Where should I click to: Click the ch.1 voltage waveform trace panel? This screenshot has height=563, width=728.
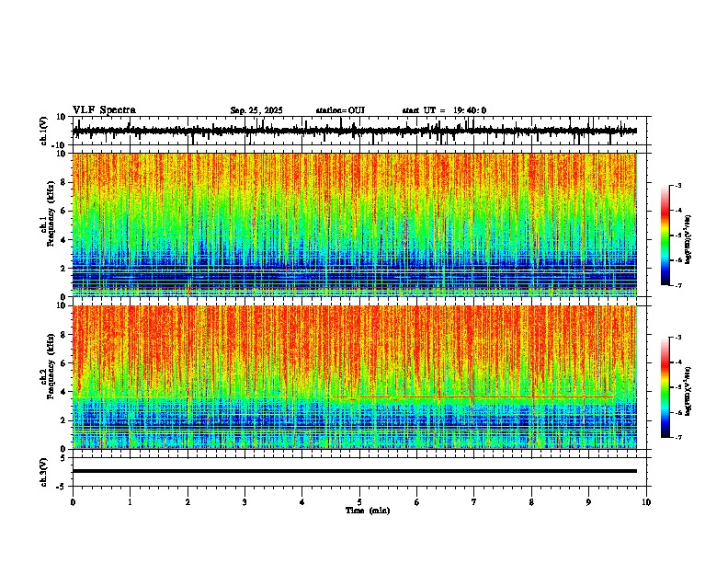pyautogui.click(x=361, y=131)
